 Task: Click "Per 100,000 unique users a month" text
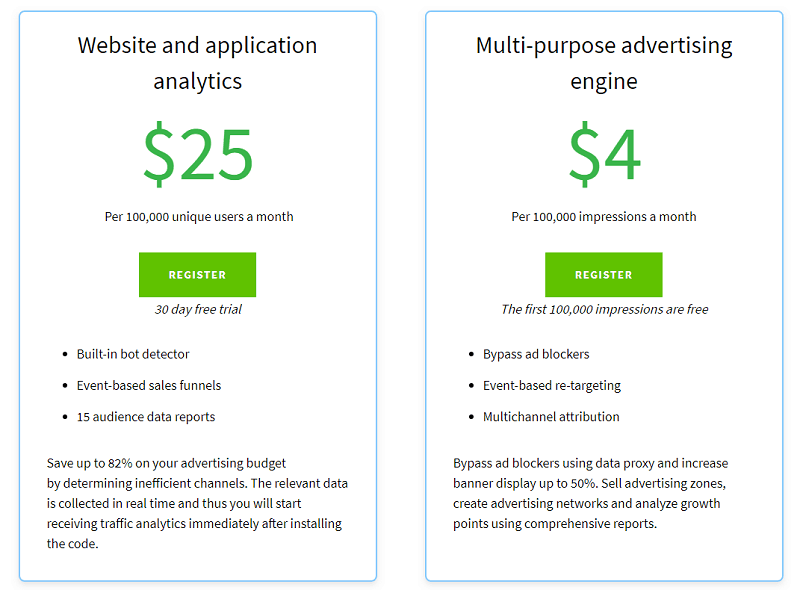(199, 217)
